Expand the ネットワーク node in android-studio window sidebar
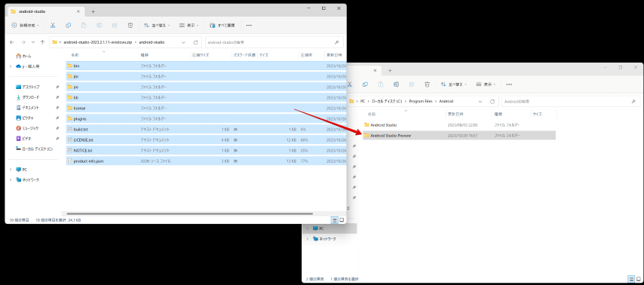644x285 pixels. (x=11, y=179)
